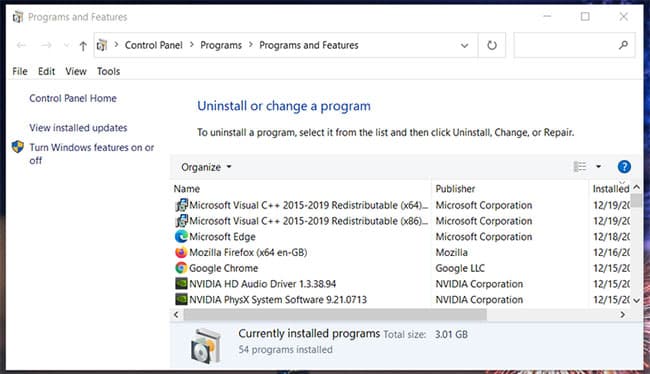The height and width of the screenshot is (374, 650).
Task: Open Help with the question mark icon
Action: [624, 167]
